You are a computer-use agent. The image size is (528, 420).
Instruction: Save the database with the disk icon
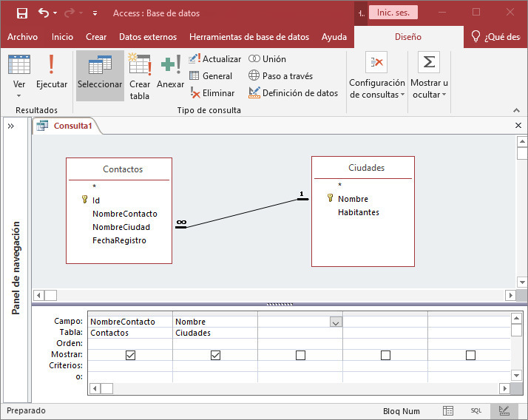click(21, 13)
